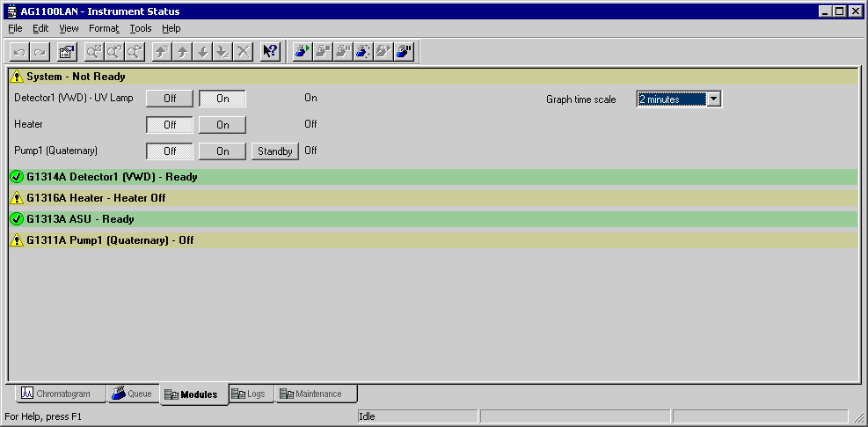Click the Move down arrow icon
The width and height of the screenshot is (868, 427).
203,52
